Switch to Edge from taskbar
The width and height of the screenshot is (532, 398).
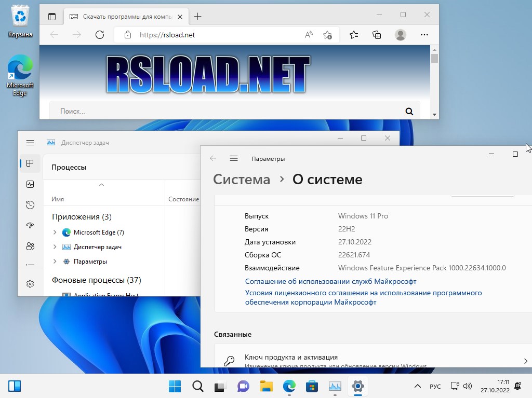(x=289, y=386)
